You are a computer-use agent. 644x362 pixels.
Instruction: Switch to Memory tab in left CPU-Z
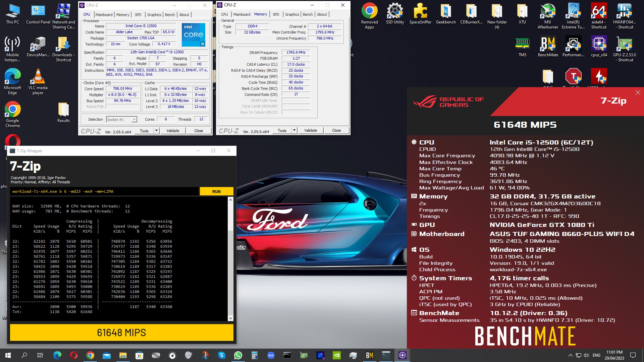click(x=123, y=15)
